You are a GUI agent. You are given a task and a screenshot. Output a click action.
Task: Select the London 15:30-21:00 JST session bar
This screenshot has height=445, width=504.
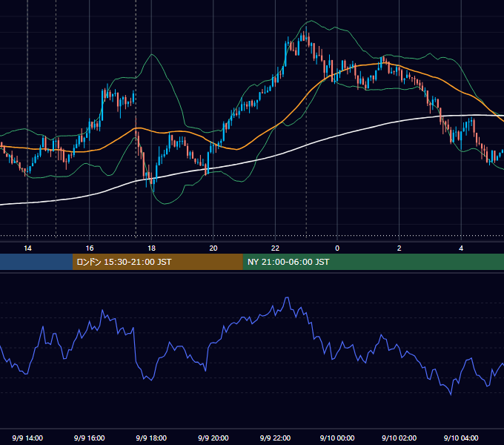(157, 262)
